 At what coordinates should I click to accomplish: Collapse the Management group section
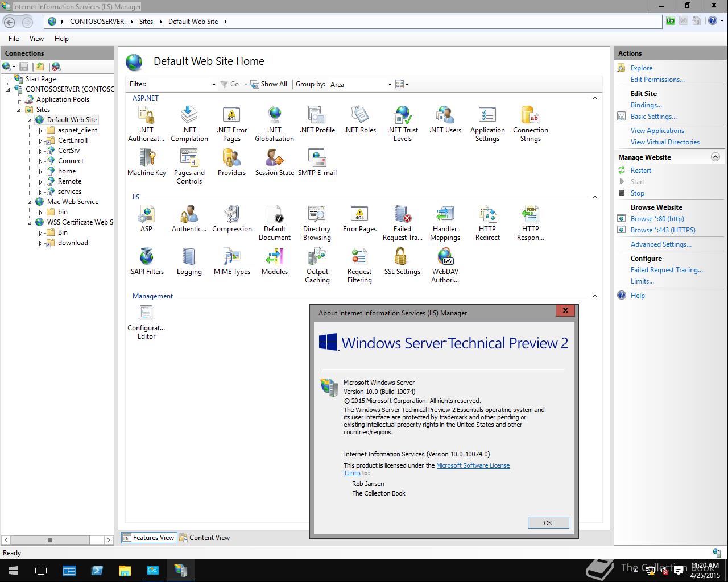[x=595, y=296]
